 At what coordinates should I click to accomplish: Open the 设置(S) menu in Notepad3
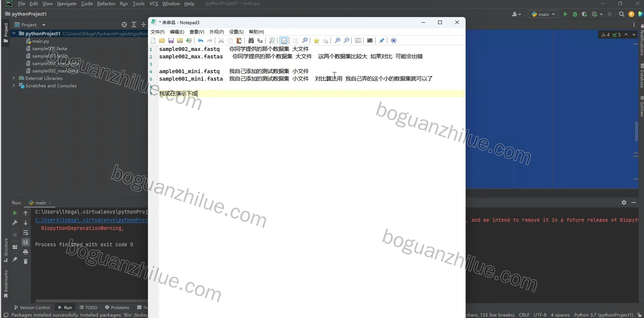coord(236,32)
